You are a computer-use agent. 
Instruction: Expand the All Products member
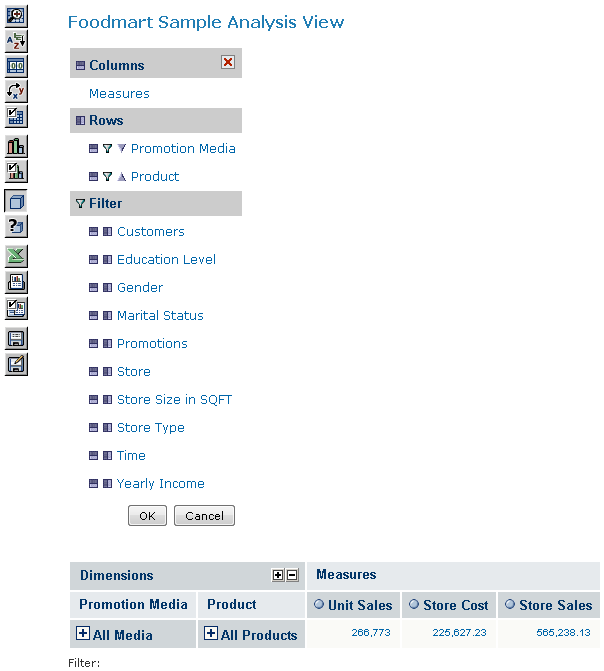211,633
